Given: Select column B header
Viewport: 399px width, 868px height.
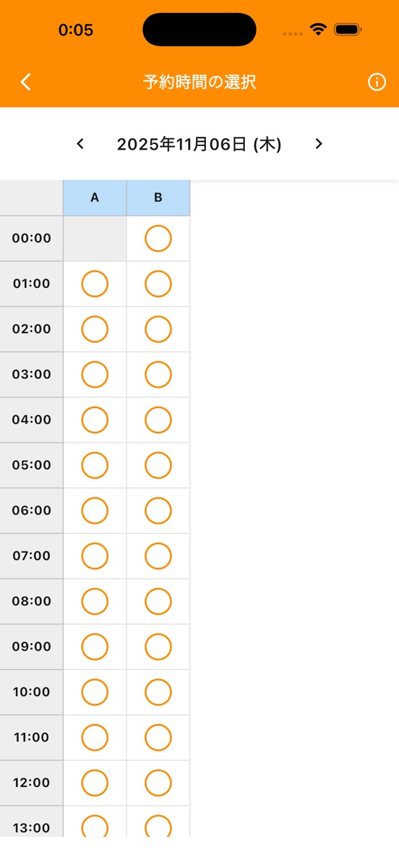Looking at the screenshot, I should click(x=158, y=197).
